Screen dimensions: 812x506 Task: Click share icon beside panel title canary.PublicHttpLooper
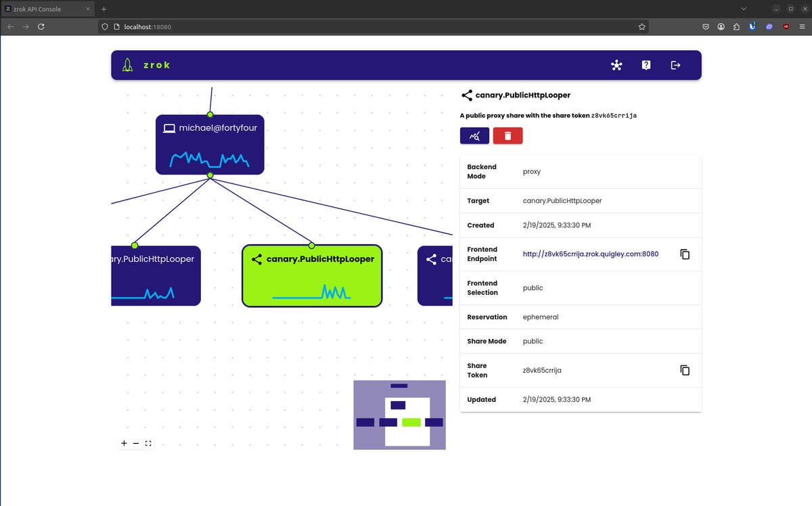point(466,95)
